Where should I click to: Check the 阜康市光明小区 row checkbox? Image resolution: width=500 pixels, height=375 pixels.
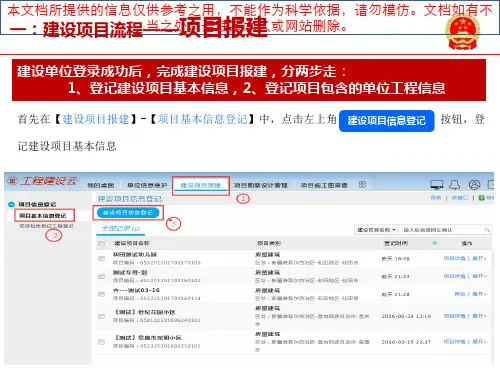coord(101,342)
